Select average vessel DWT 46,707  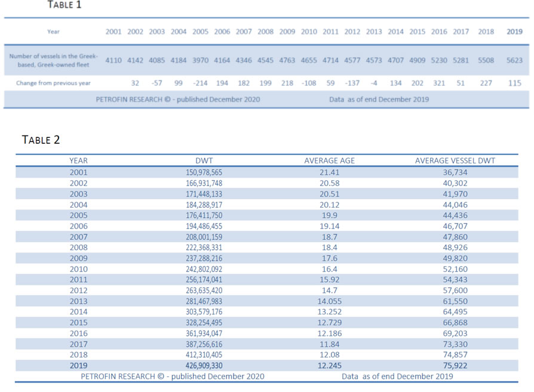click(455, 226)
